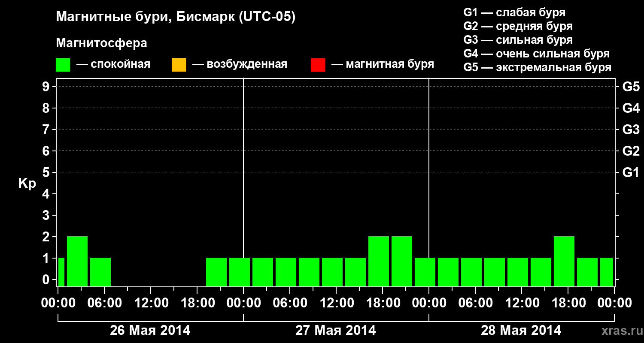Click the '12:00' tick label above 26 Мая

tap(151, 303)
